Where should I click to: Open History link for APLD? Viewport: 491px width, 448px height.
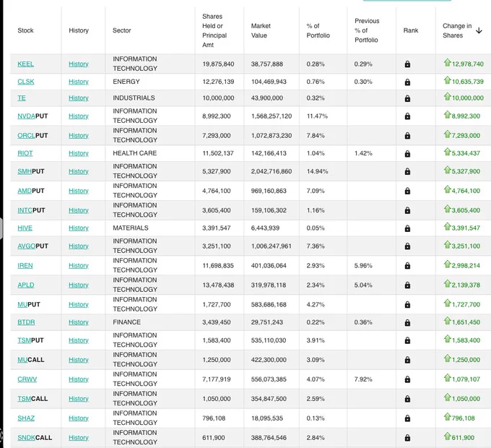tap(79, 285)
